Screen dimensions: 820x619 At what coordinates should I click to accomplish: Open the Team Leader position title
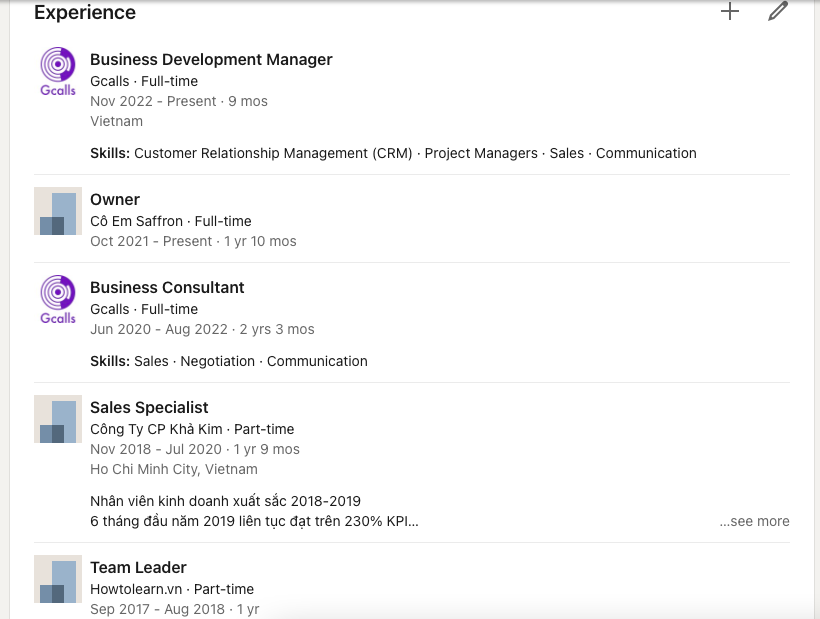click(138, 567)
